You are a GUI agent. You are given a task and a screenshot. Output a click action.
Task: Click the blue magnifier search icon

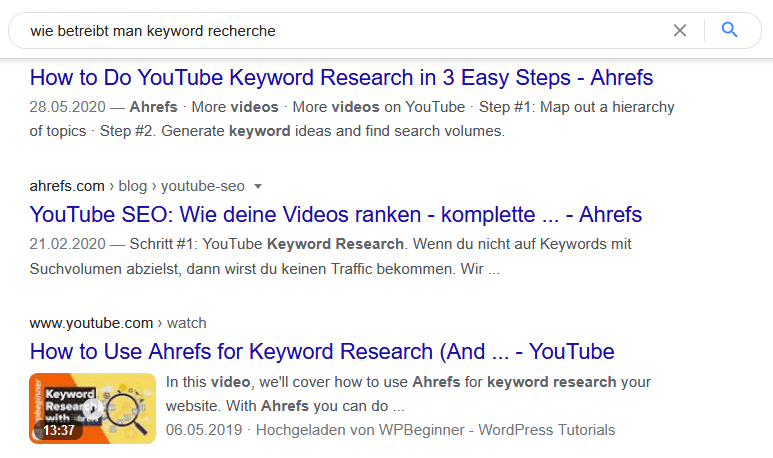point(729,30)
